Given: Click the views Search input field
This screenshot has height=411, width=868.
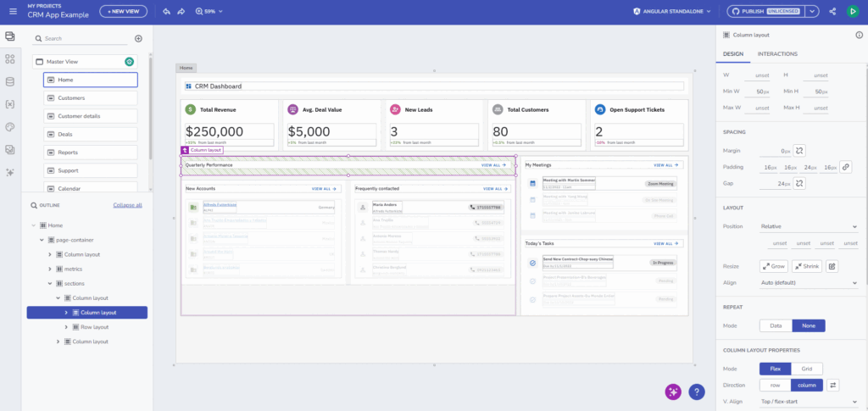Looking at the screenshot, I should 81,39.
